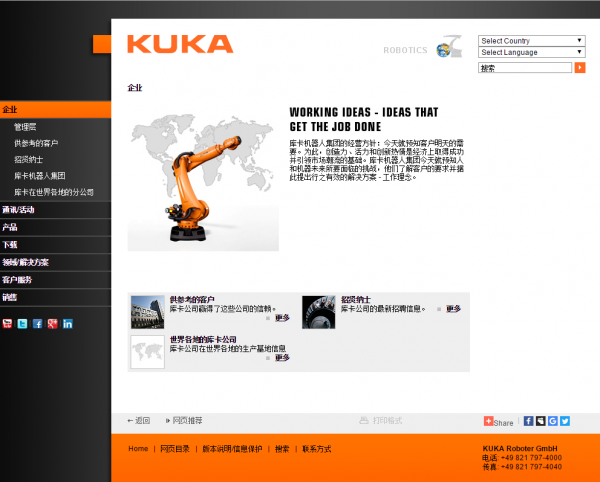Click the back arrow before 返回
Screen dimensions: 600x482
coord(130,421)
